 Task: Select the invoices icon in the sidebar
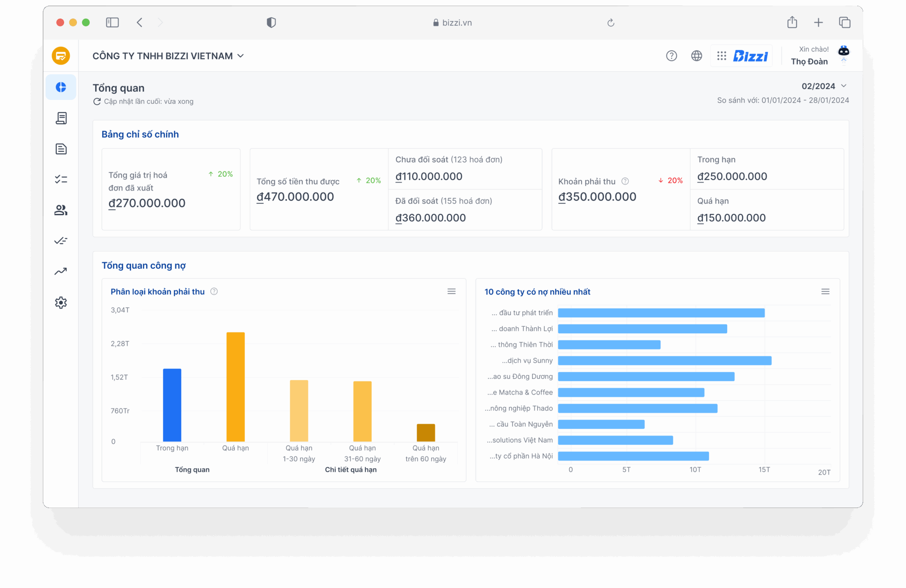pyautogui.click(x=61, y=118)
